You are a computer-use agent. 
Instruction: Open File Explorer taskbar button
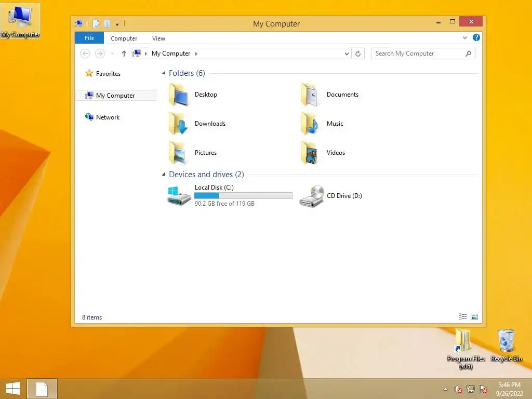click(x=42, y=389)
